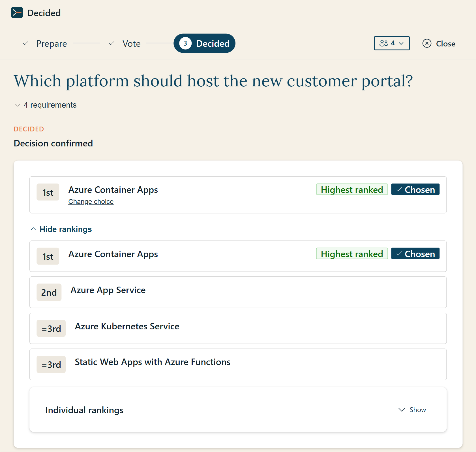Click Highest ranked badge in top card
The image size is (476, 452).
[352, 189]
